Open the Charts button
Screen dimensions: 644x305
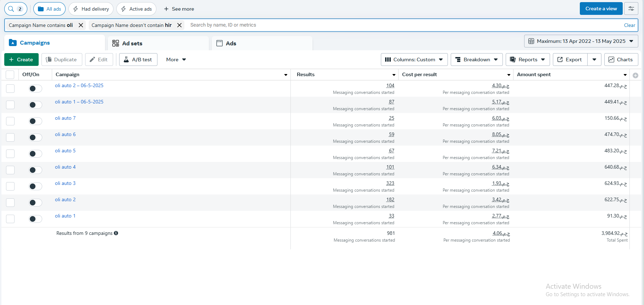tap(621, 60)
